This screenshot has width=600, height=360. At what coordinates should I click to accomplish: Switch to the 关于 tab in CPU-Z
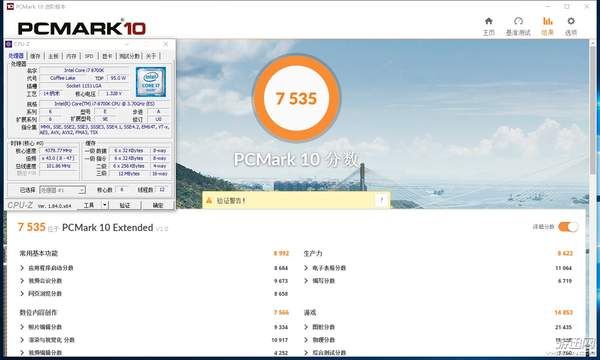151,56
